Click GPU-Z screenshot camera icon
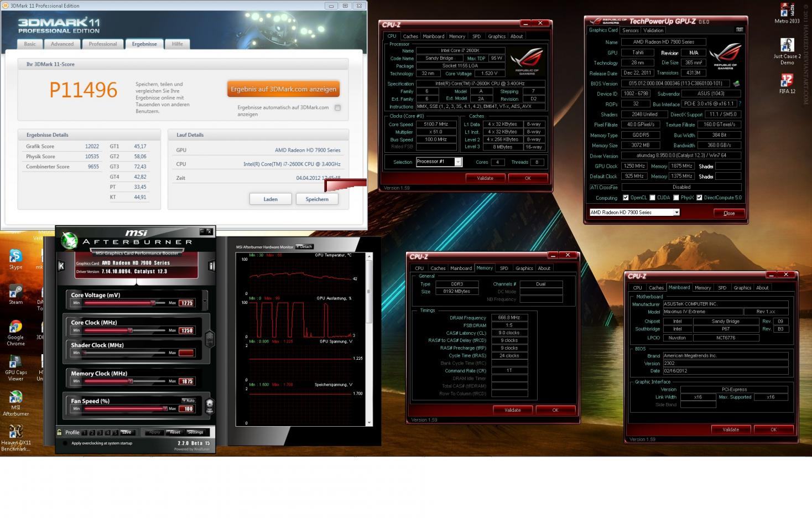Image resolution: width=812 pixels, height=518 pixels. (x=740, y=29)
